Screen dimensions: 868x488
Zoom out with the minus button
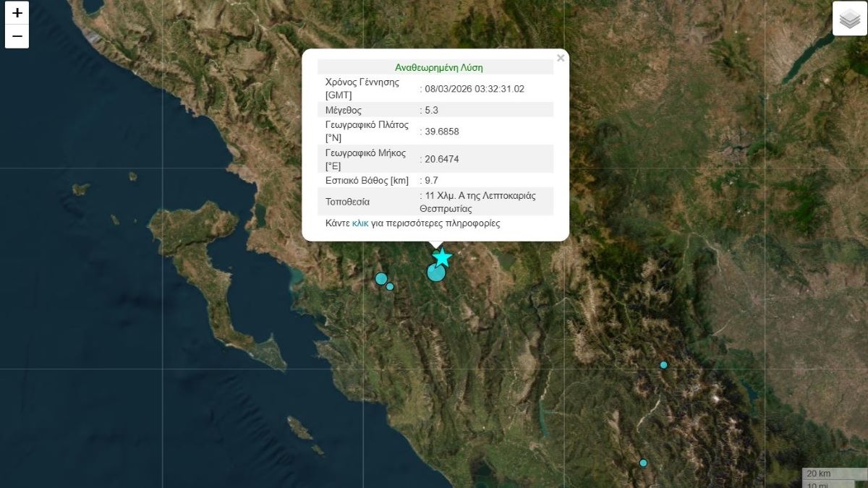tap(17, 36)
